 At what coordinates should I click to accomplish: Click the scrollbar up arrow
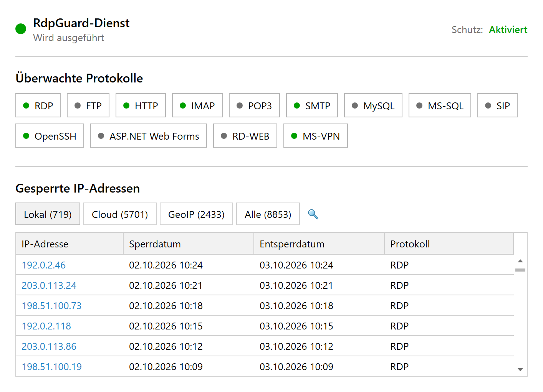(520, 261)
